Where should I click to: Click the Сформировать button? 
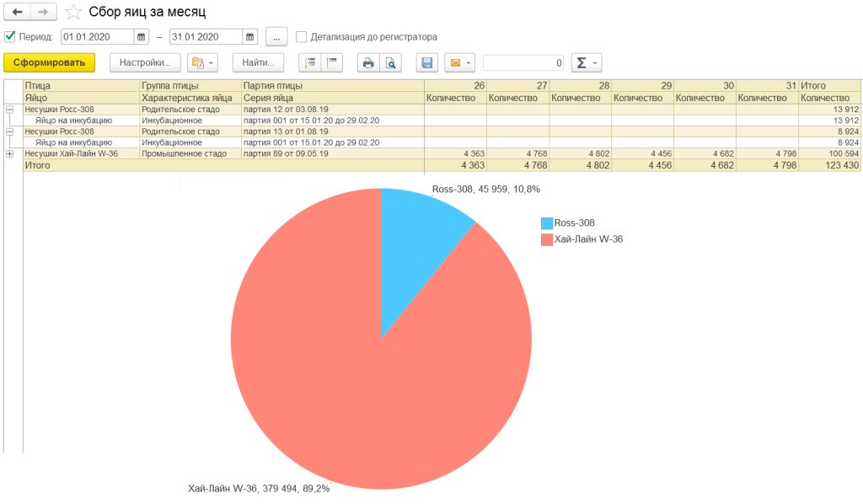click(49, 63)
